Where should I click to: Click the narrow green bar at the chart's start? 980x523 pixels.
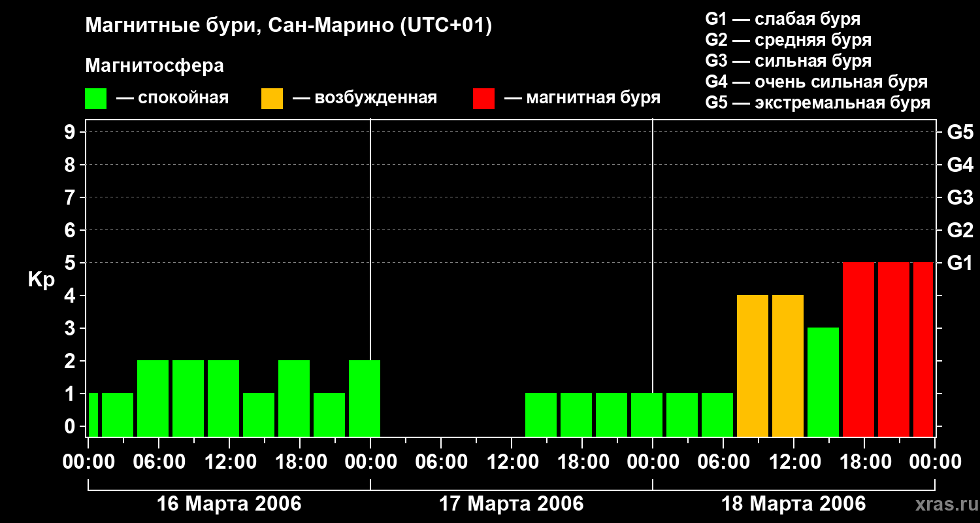coord(93,414)
